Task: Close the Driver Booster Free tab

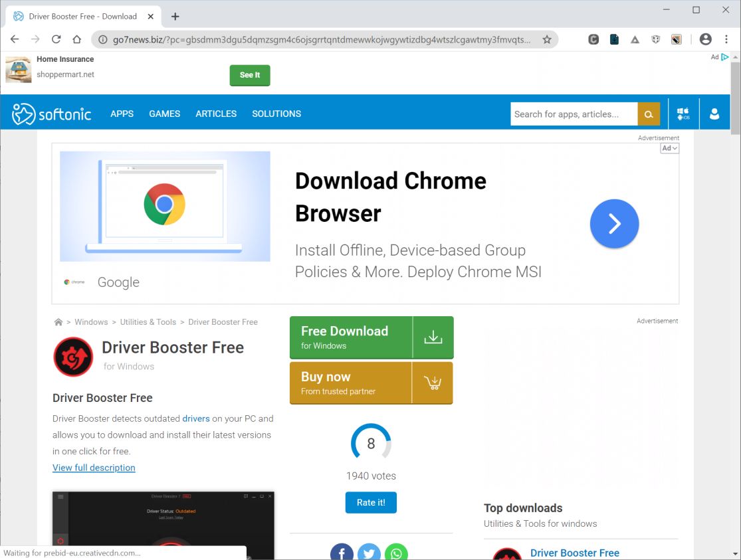Action: coord(151,17)
